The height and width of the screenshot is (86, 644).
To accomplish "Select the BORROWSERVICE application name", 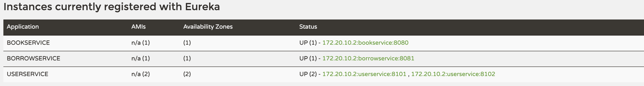I will coord(33,58).
